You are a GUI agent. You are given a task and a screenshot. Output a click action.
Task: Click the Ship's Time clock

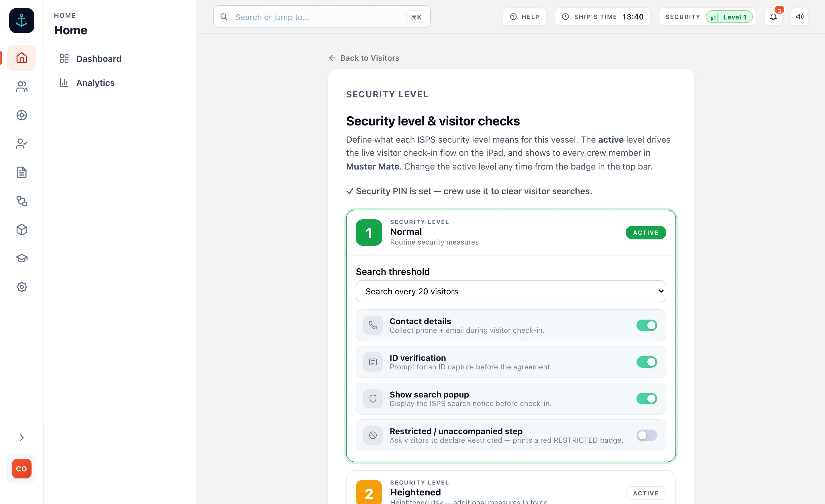603,17
